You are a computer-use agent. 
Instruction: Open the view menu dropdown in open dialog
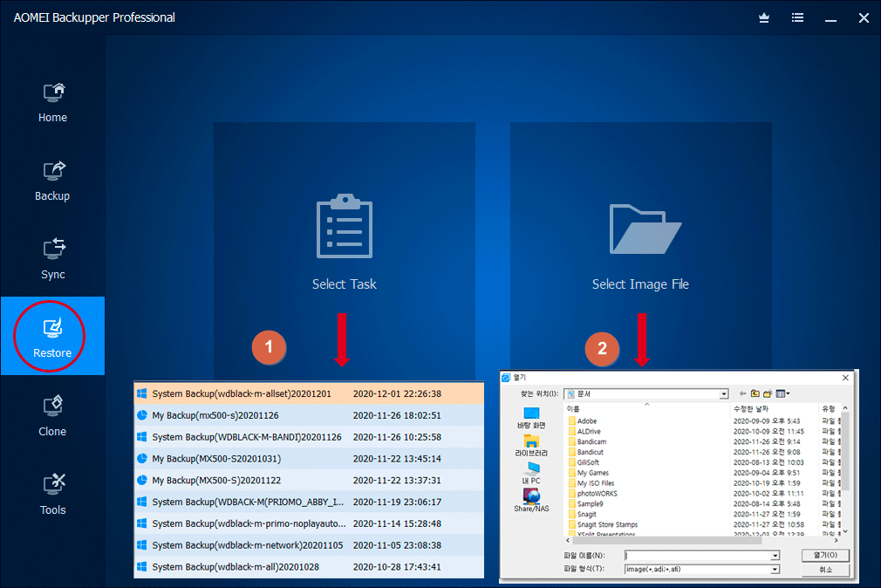click(x=782, y=393)
